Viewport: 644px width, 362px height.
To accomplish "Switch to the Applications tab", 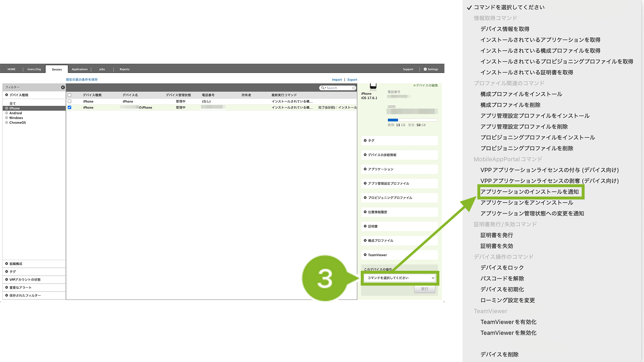I will (x=79, y=69).
